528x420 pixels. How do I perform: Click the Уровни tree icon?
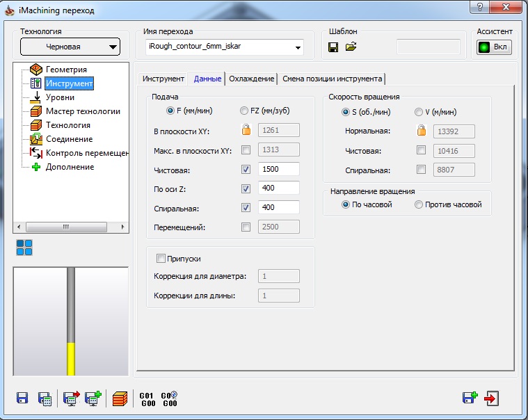pos(36,97)
